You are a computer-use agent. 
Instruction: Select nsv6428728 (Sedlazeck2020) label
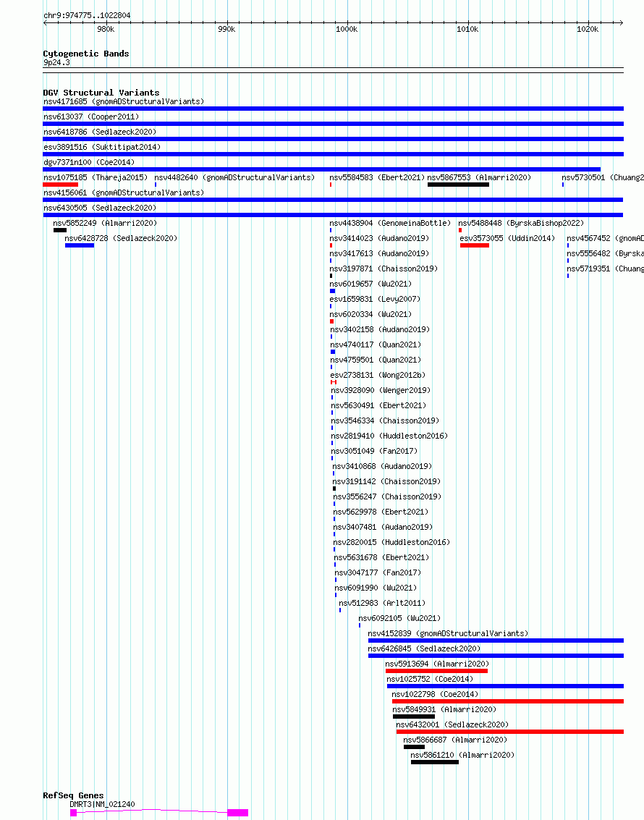coord(122,238)
